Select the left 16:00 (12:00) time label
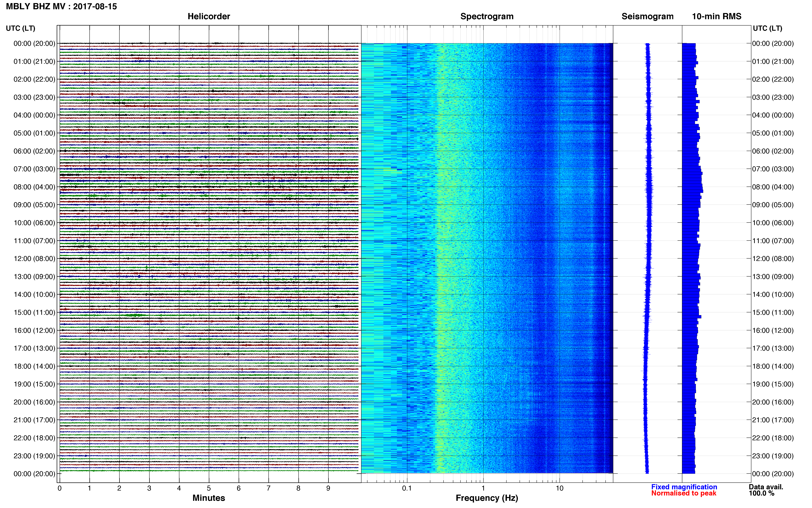 (x=34, y=330)
